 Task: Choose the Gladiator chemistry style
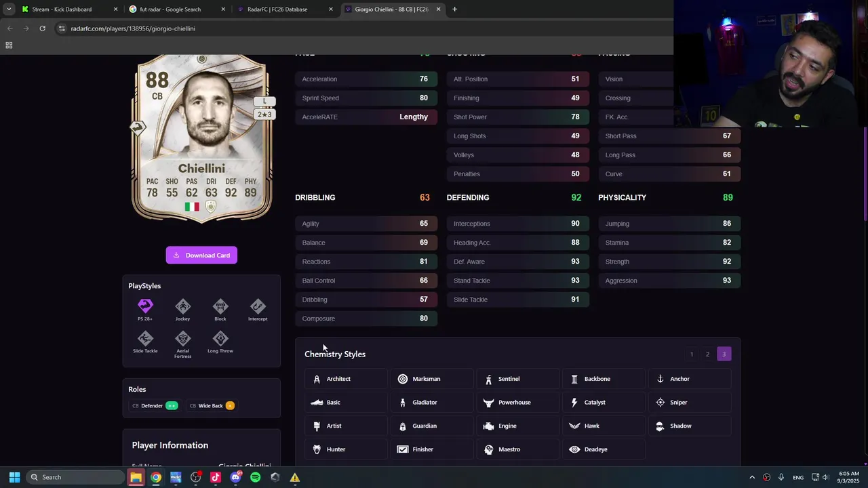pos(432,403)
